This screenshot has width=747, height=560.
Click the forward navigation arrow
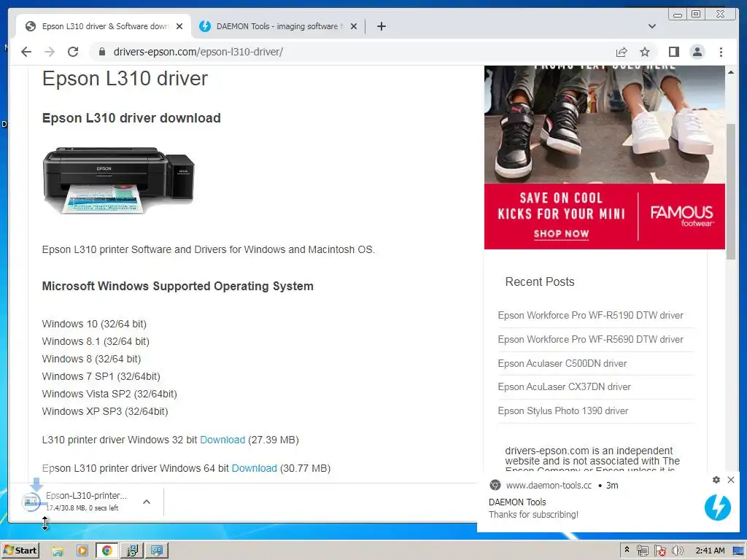coord(50,52)
